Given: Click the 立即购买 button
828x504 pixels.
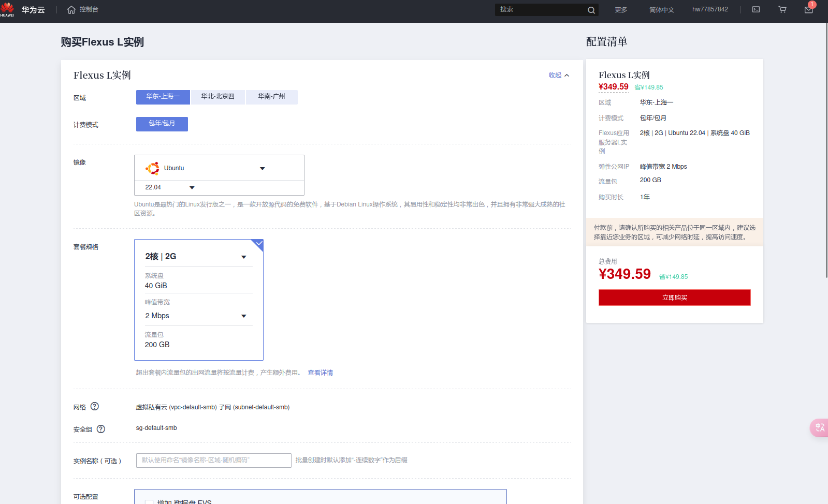Looking at the screenshot, I should pyautogui.click(x=674, y=298).
